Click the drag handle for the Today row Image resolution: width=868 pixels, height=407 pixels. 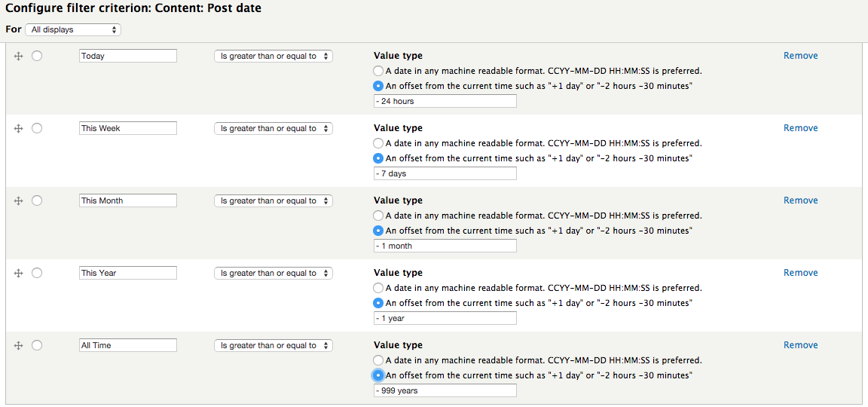point(19,56)
